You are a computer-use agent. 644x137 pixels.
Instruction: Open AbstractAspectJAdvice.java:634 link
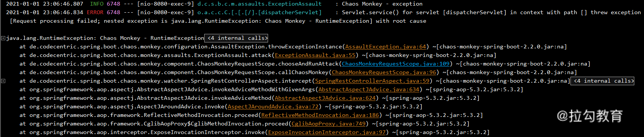pyautogui.click(x=369, y=89)
